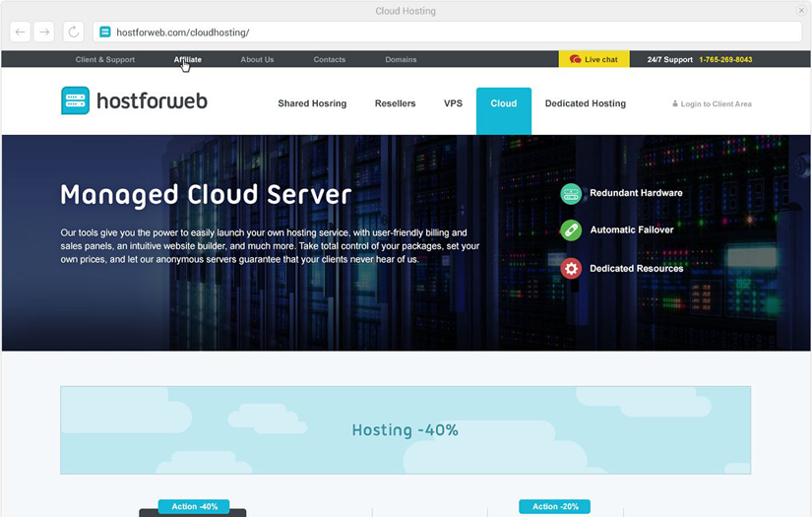Open Client & Support link
The height and width of the screenshot is (517, 812).
tap(105, 59)
